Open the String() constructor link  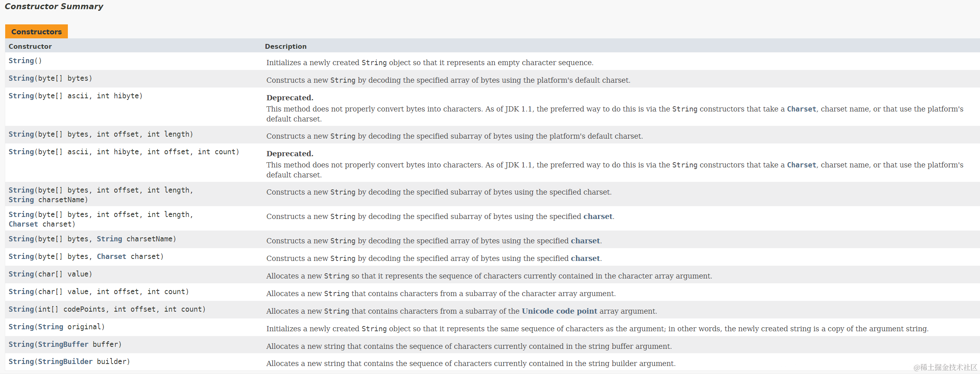[21, 61]
